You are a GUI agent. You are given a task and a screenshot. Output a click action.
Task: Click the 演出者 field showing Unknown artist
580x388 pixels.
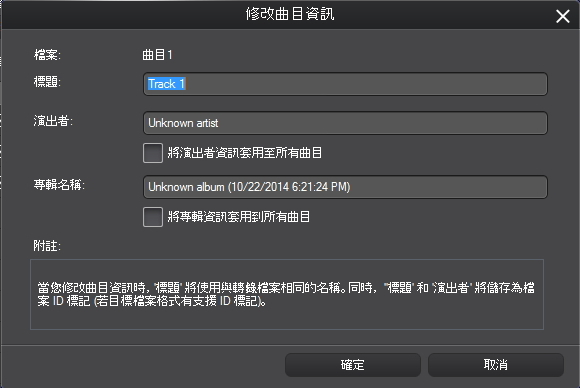(345, 123)
